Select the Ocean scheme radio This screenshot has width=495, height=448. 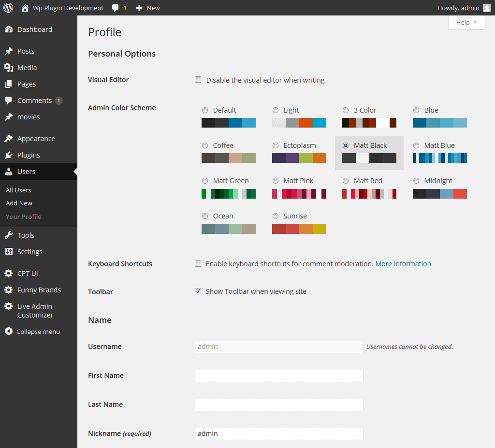(x=205, y=216)
